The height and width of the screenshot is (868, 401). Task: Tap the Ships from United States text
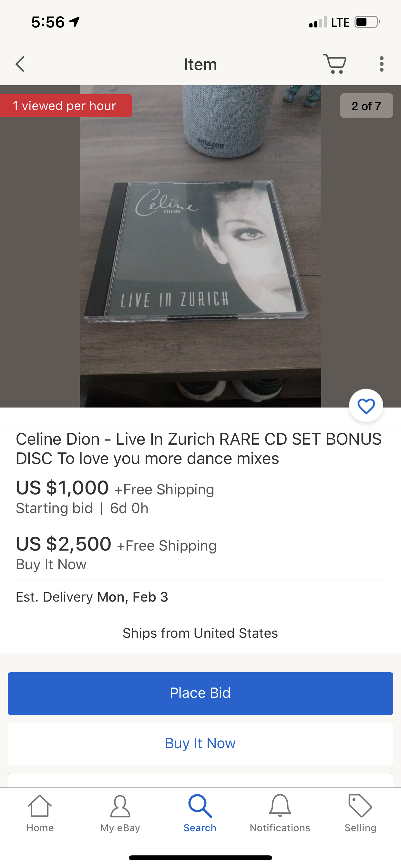200,633
